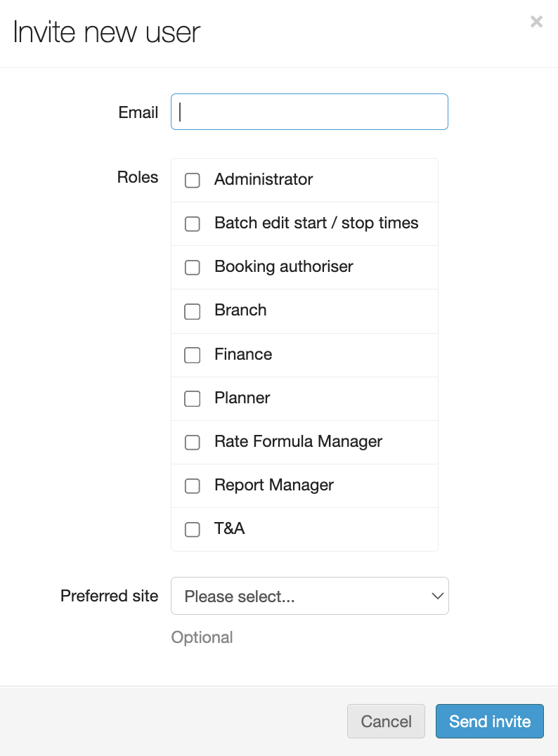Image resolution: width=558 pixels, height=756 pixels.
Task: Check the Rate Formula Manager box
Action: pos(193,443)
